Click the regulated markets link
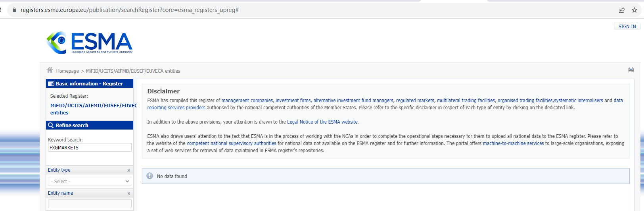This screenshot has width=644, height=211. tap(415, 101)
